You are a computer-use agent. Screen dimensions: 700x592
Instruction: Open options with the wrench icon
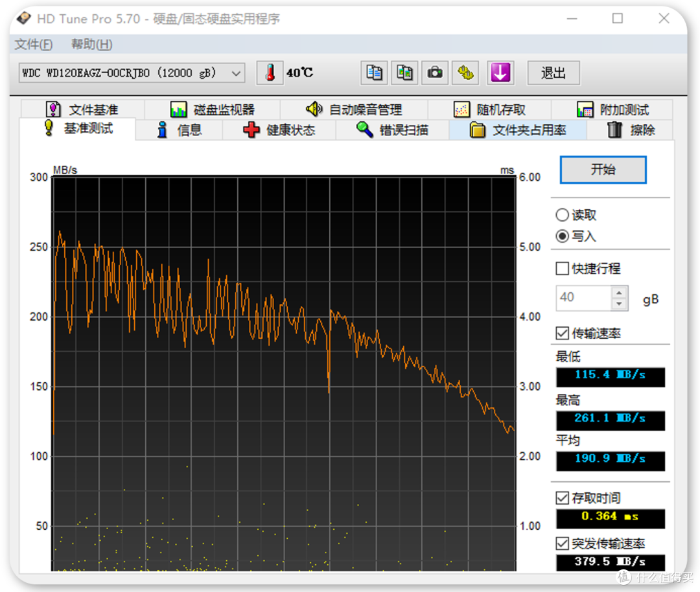click(465, 73)
